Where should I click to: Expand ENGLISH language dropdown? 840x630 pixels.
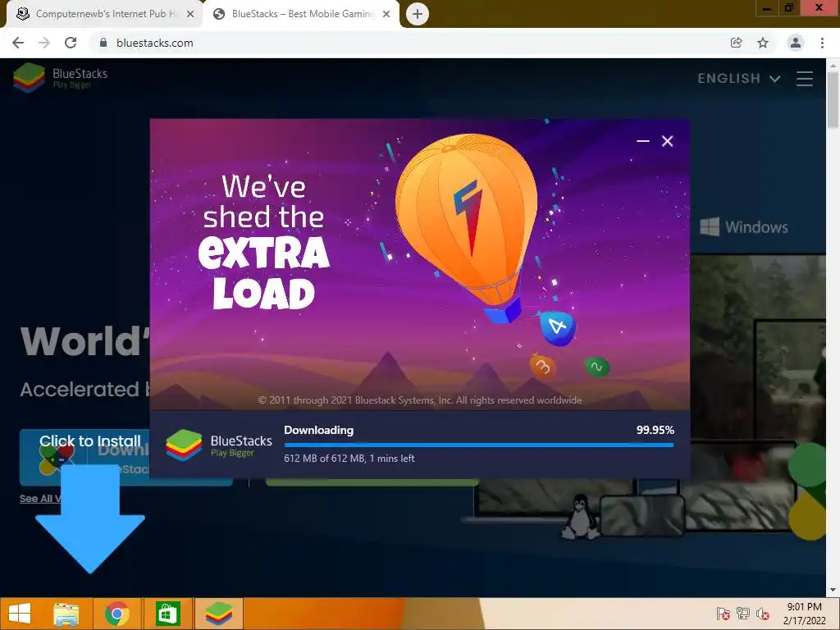click(x=738, y=79)
